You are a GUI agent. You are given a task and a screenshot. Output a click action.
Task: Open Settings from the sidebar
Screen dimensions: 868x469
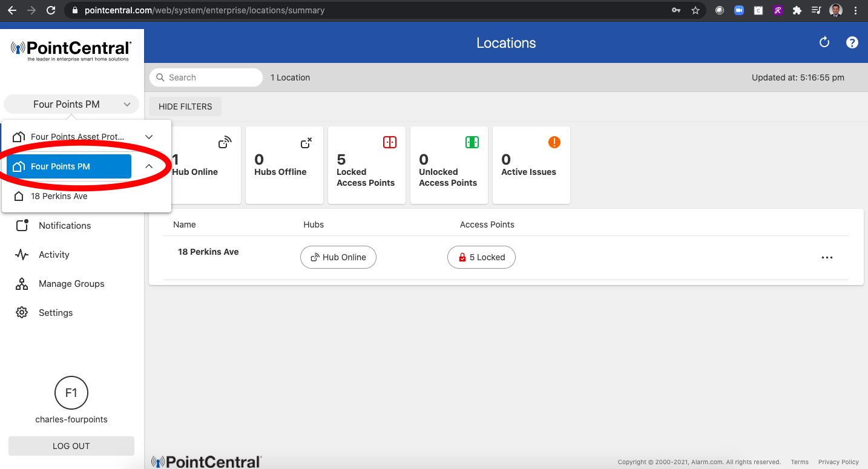coord(56,312)
